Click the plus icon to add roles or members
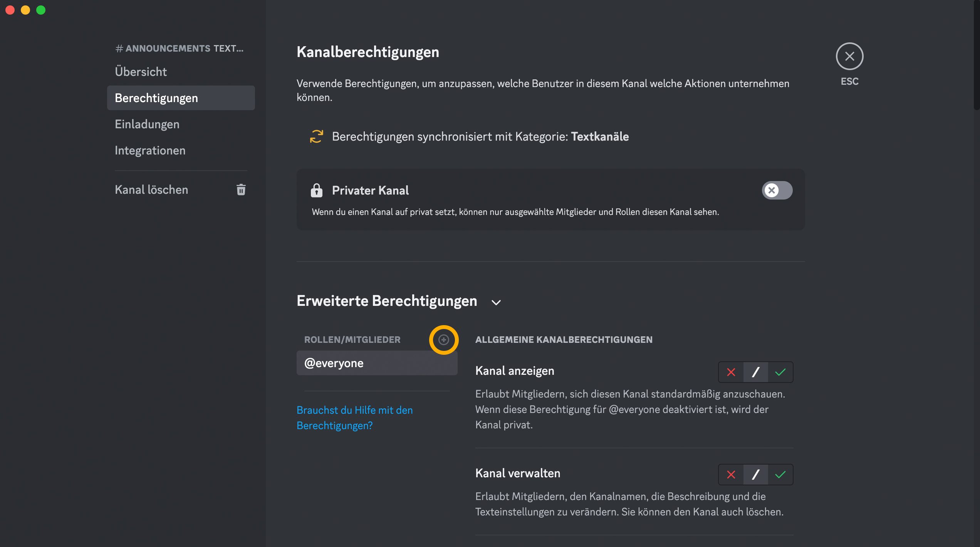The image size is (980, 547). click(x=444, y=340)
